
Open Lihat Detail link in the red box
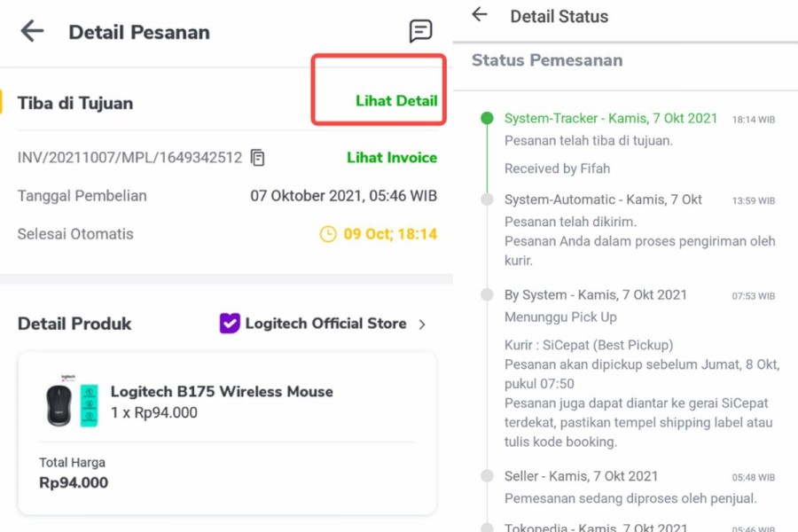(395, 100)
